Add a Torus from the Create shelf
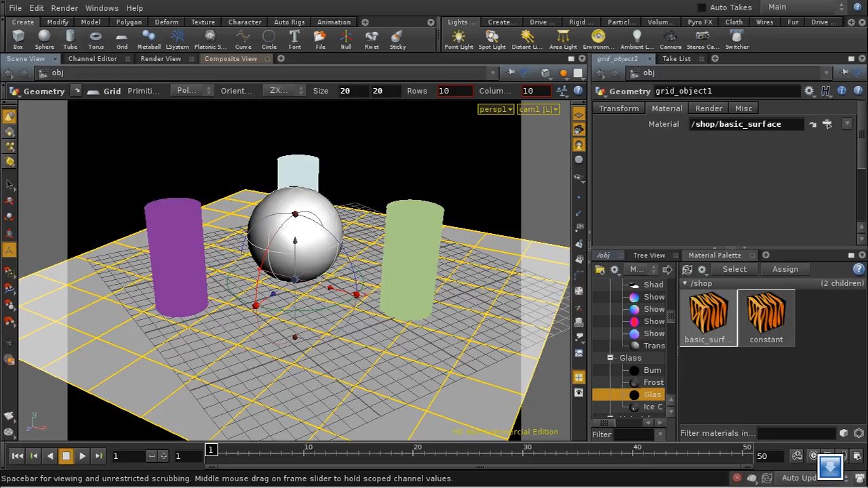 tap(96, 39)
